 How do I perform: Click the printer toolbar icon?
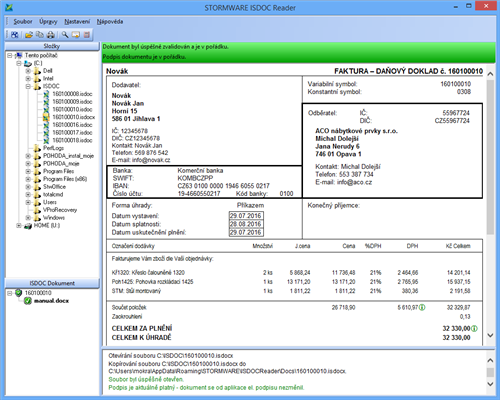(x=50, y=34)
